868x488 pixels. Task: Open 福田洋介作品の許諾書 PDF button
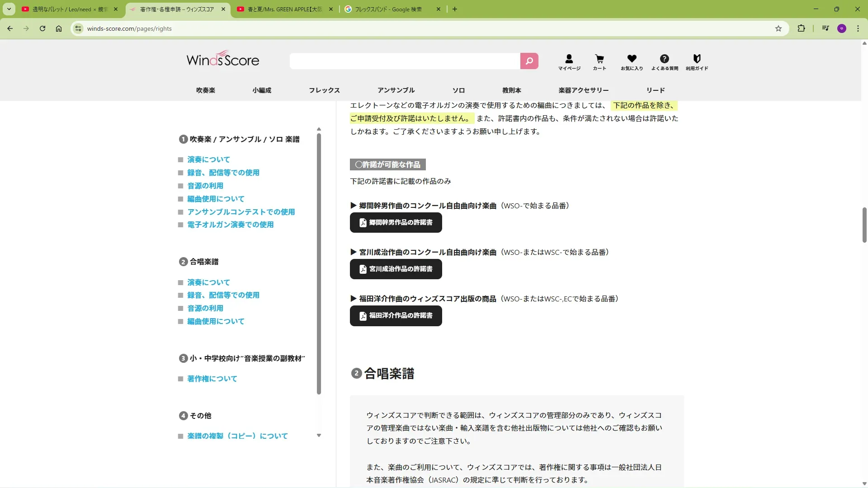396,316
